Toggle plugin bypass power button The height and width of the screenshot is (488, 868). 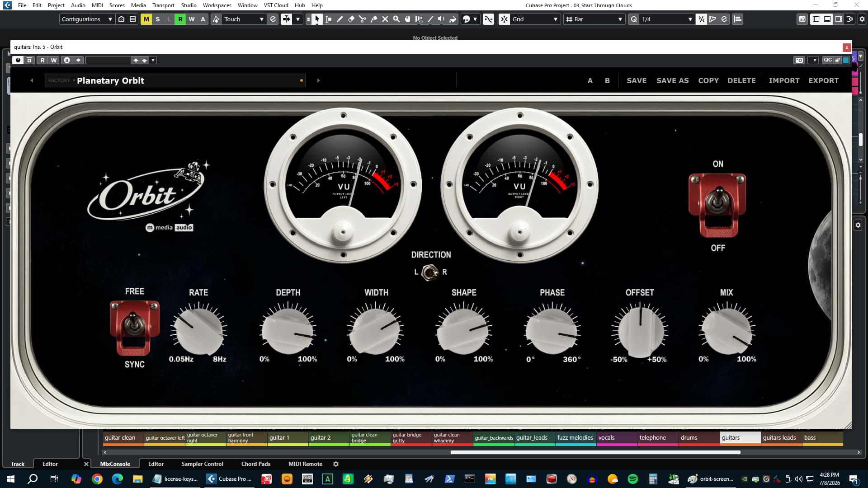pos(18,60)
